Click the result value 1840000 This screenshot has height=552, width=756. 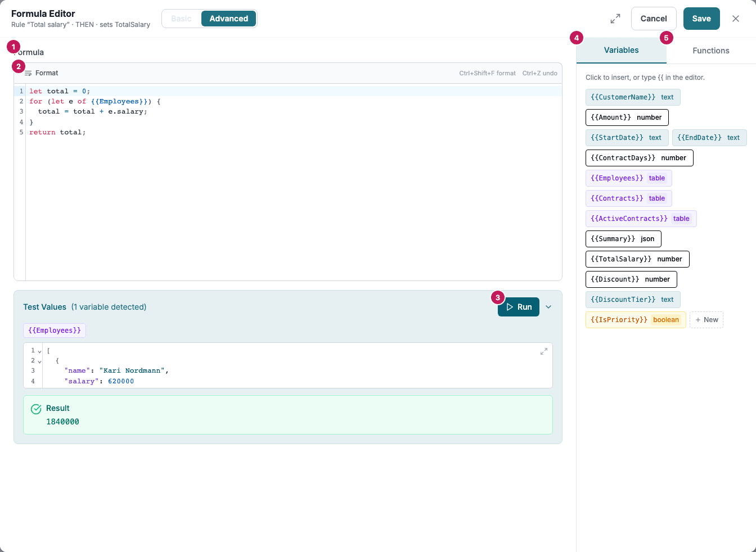pyautogui.click(x=62, y=422)
